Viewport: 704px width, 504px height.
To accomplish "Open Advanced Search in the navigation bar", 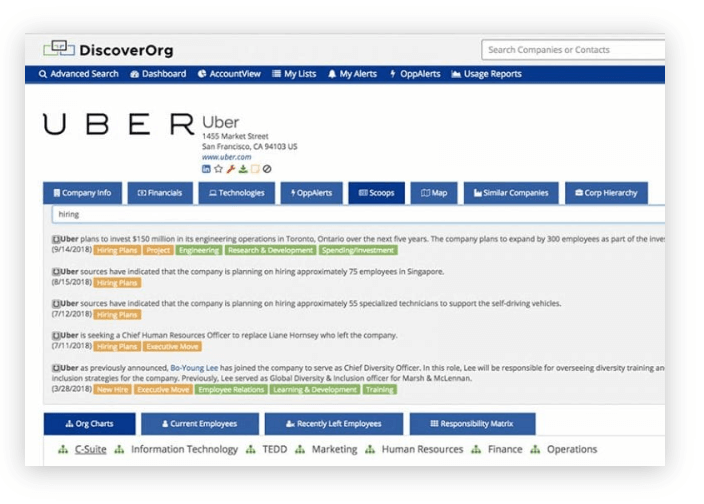I will pos(79,74).
